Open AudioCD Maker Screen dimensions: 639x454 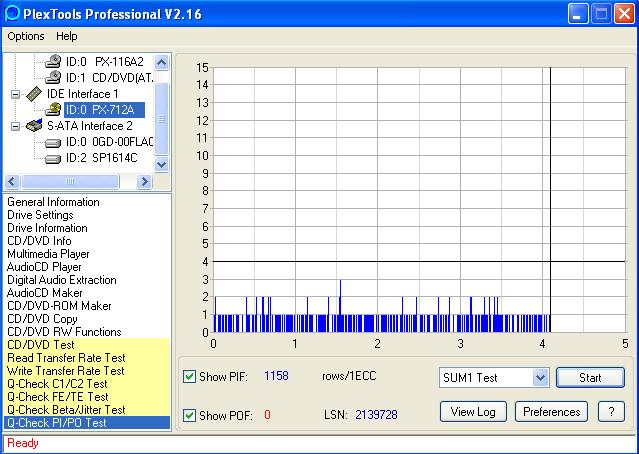click(44, 293)
